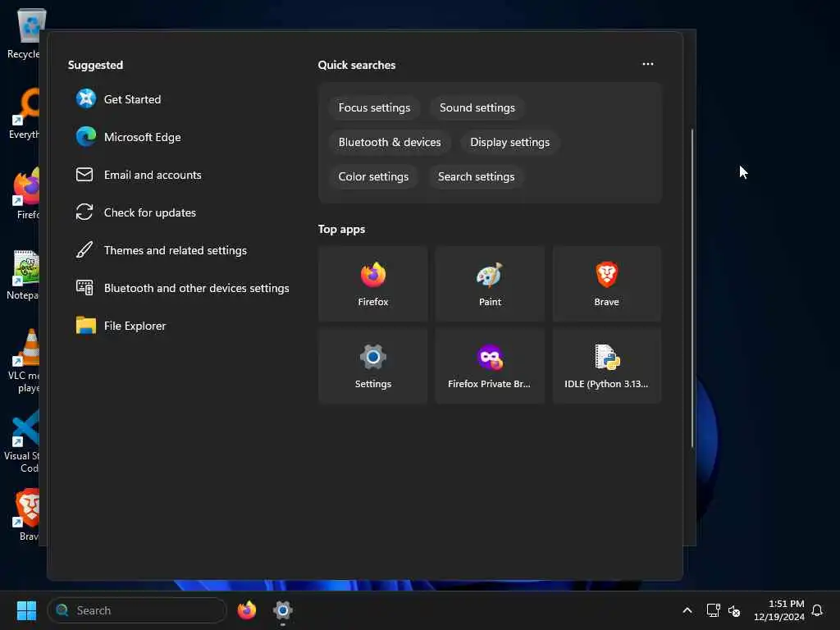Show hidden icons in system tray
This screenshot has width=840, height=630.
(x=687, y=610)
